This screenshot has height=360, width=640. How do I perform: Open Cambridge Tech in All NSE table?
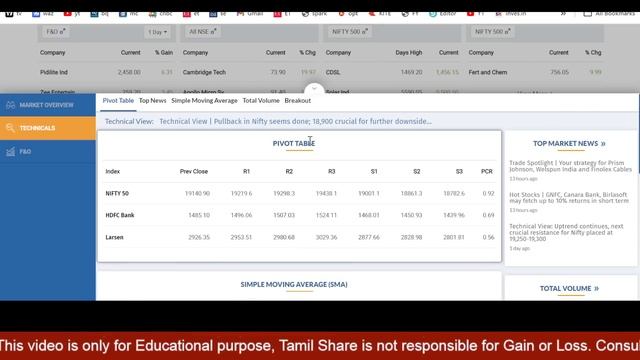click(204, 72)
